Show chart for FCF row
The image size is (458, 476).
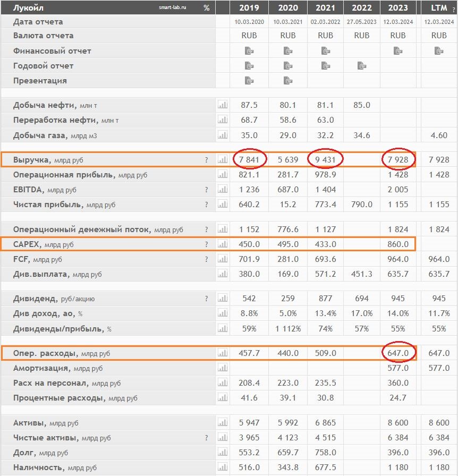click(x=223, y=259)
